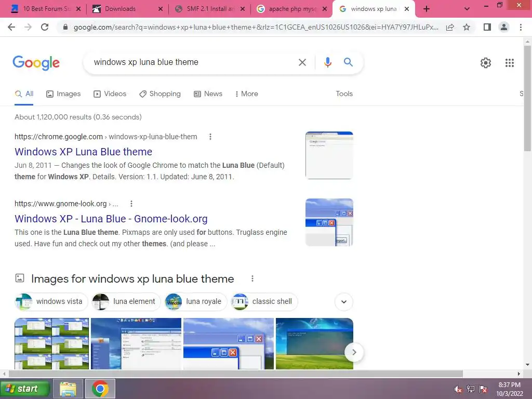This screenshot has height=399, width=532.
Task: Click inside the Google search field
Action: pos(193,62)
